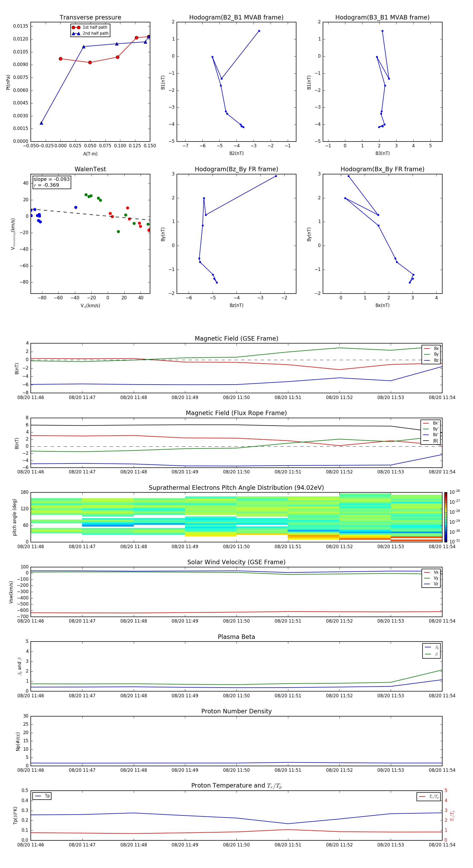The width and height of the screenshot is (473, 868).
Task: Click the "Vsw(km/s)" y-axis label
Action: coord(11,592)
